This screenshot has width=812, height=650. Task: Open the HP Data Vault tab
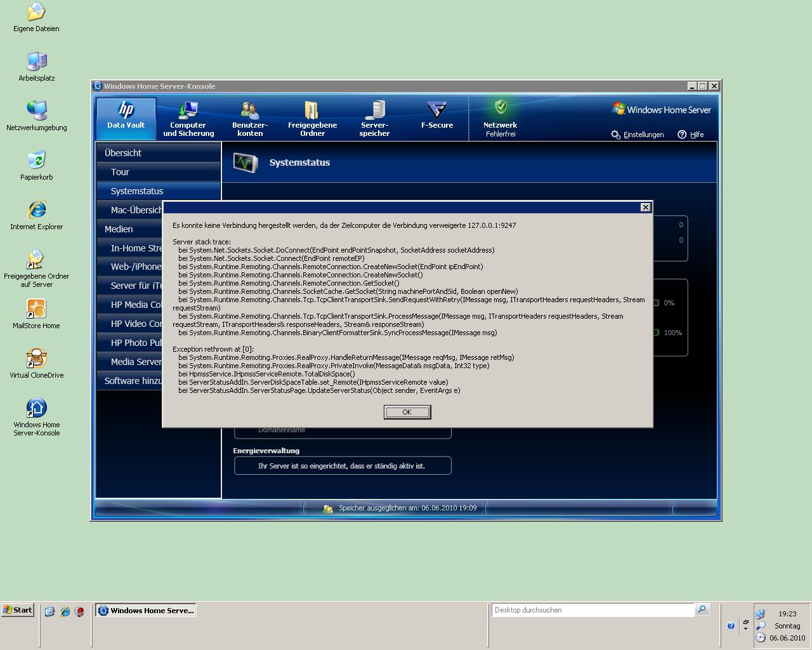click(126, 118)
